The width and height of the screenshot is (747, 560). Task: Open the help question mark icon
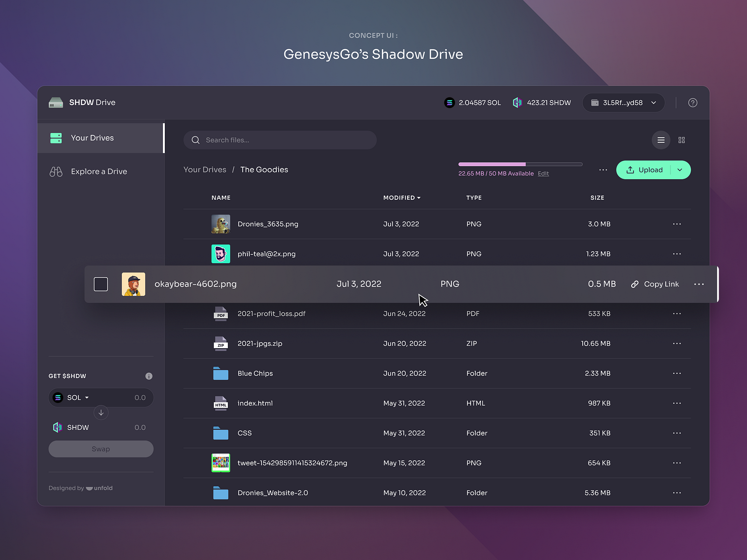[692, 103]
